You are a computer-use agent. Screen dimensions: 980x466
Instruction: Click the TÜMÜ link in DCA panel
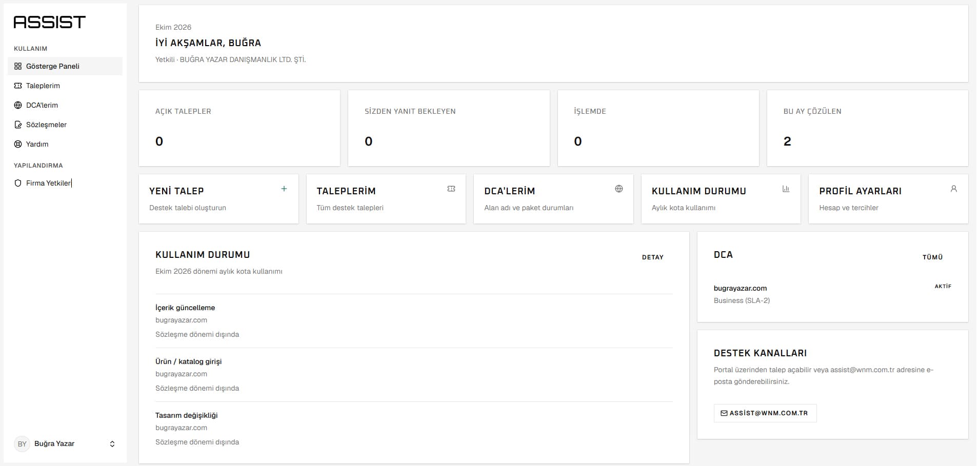(932, 257)
